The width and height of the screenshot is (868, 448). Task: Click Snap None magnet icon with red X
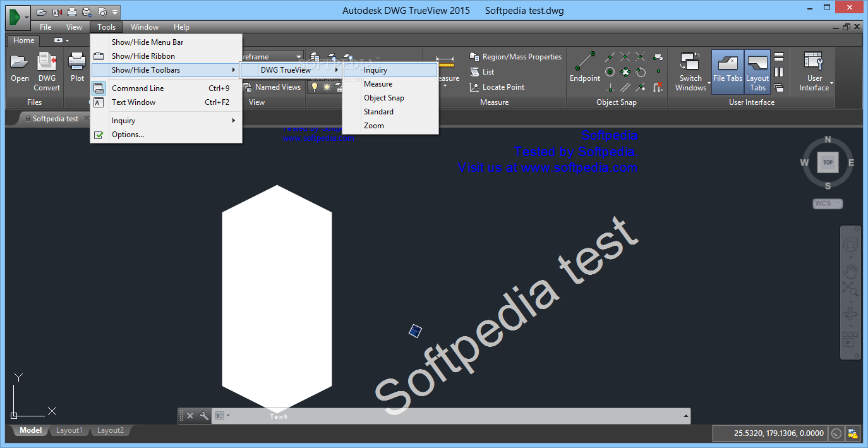click(658, 87)
